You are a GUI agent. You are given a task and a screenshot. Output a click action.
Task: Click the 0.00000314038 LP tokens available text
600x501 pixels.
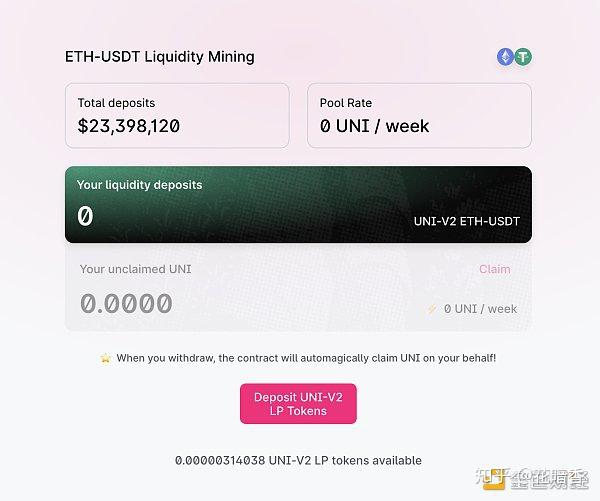(x=298, y=460)
